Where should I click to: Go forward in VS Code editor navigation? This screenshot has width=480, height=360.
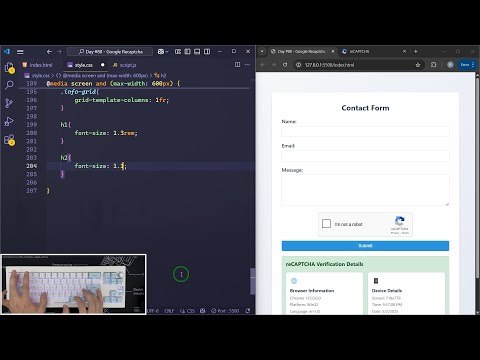point(59,52)
